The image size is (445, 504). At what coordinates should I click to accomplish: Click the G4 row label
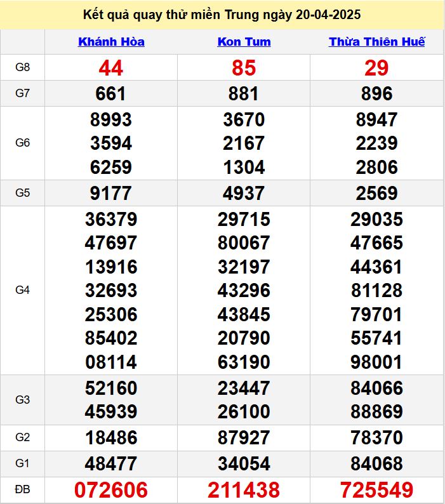point(22,290)
